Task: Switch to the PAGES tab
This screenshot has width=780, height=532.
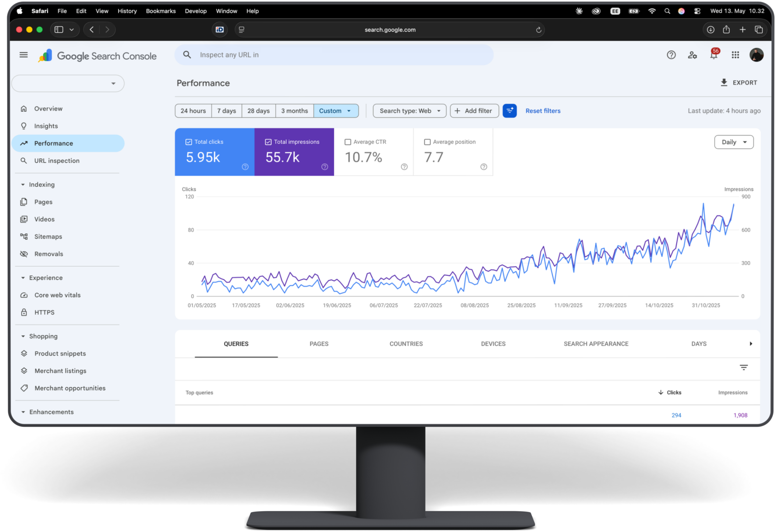Action: [319, 344]
